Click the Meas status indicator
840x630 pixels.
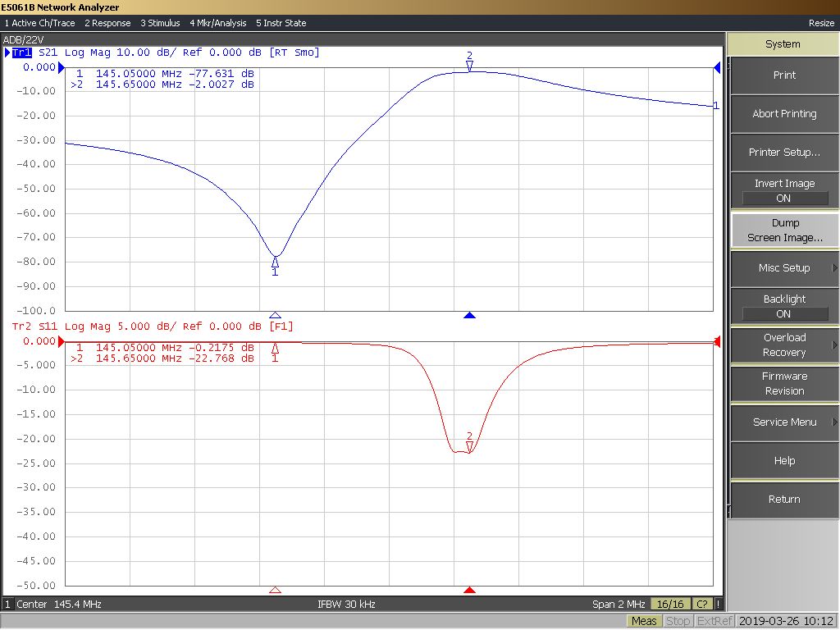click(644, 621)
